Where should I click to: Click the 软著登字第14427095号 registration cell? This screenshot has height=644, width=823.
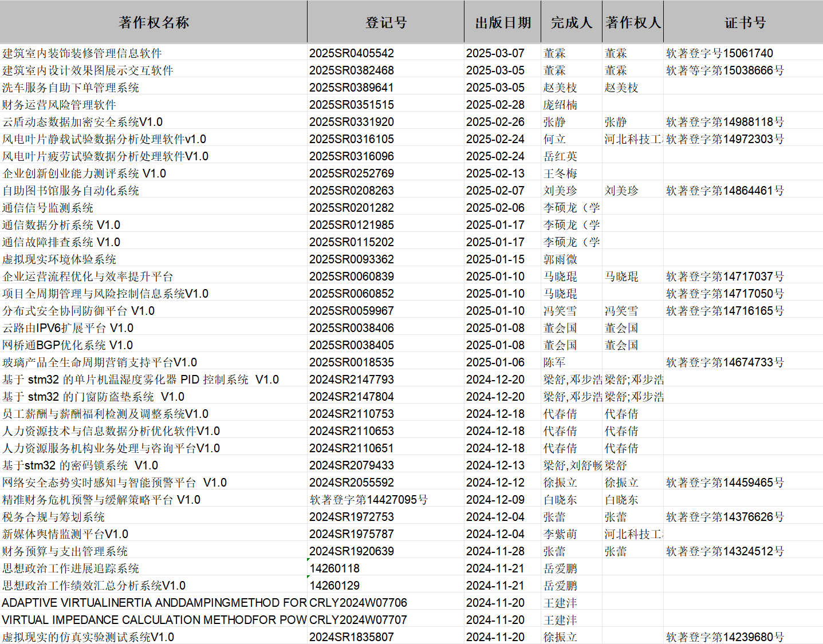[x=369, y=500]
